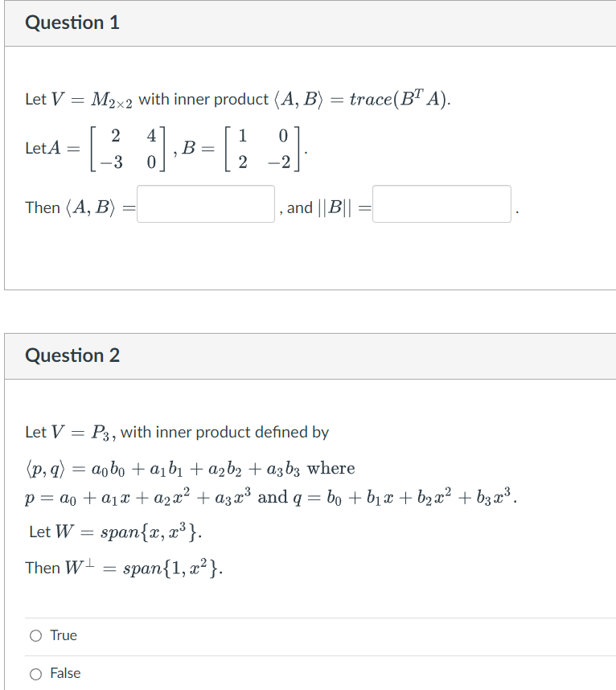
Task: Click the Question 2 header
Action: 72,355
